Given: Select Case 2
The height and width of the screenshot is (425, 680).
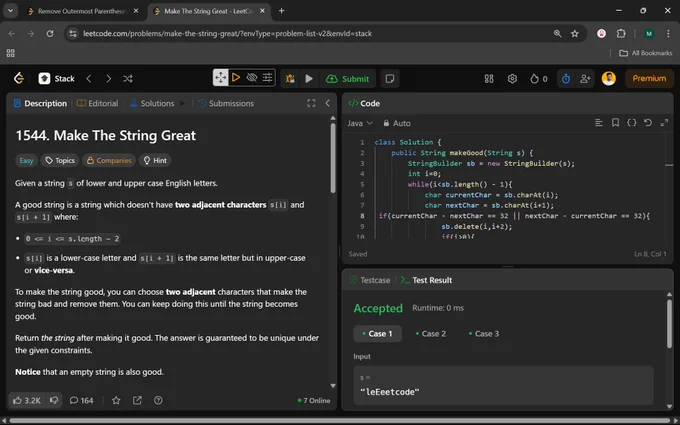Looking at the screenshot, I should tap(431, 333).
